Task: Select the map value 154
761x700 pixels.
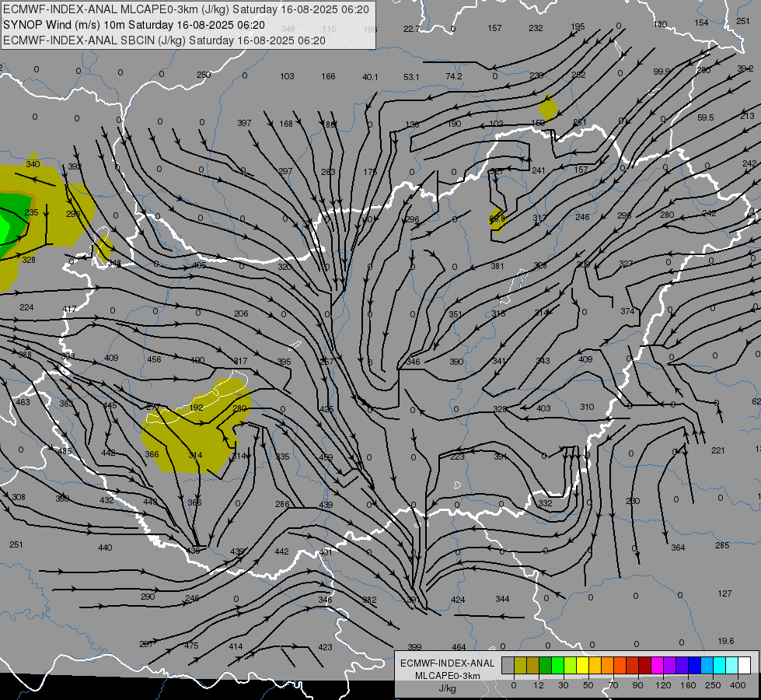Action: 701,23
